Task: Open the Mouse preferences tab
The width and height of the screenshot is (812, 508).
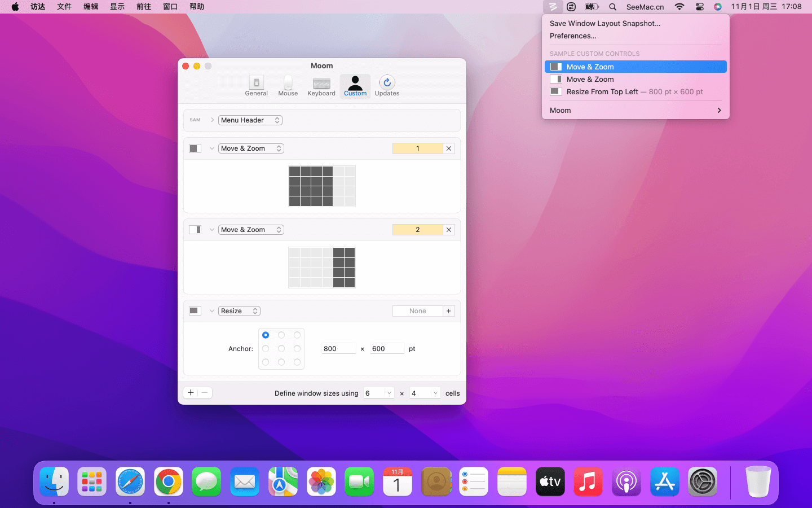Action: (288, 86)
